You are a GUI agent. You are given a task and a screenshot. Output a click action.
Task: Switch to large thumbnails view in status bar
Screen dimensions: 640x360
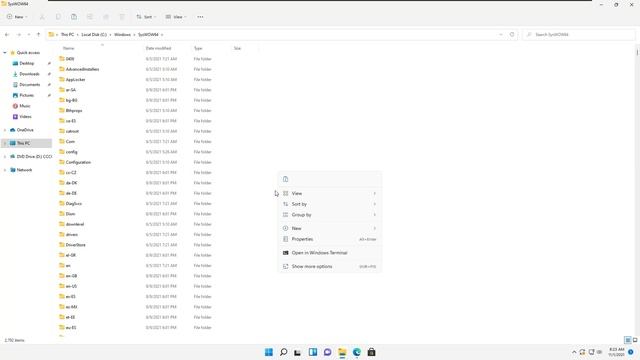point(635,340)
